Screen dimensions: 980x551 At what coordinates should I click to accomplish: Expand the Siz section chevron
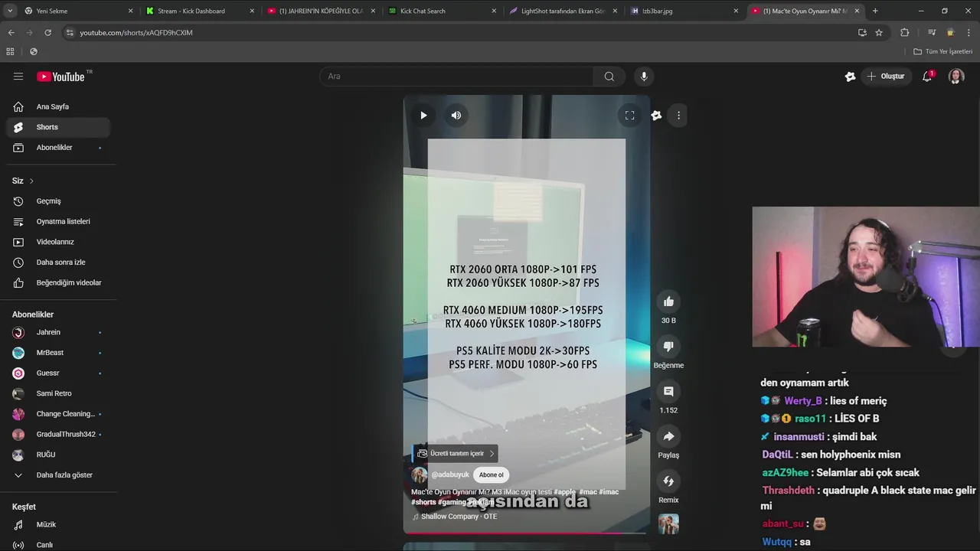[x=31, y=181]
